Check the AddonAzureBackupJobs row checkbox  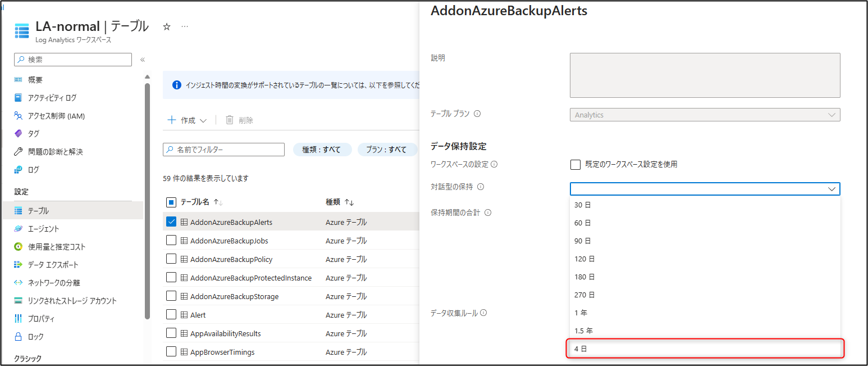coord(172,241)
